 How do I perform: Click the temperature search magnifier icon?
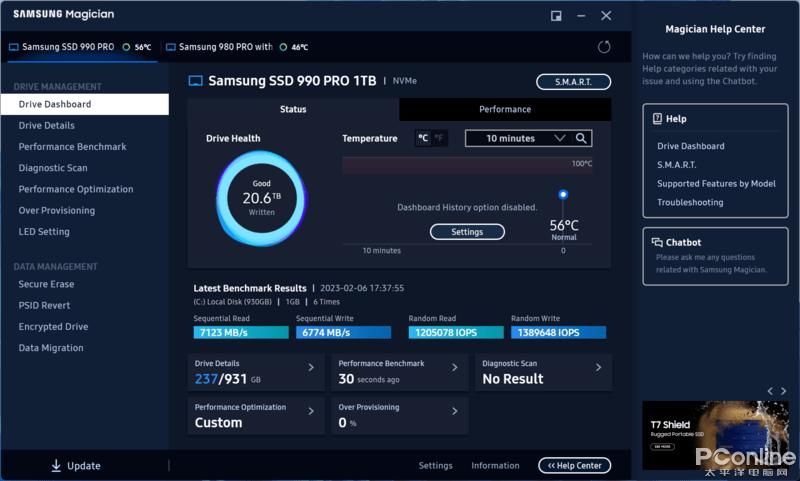coord(581,138)
